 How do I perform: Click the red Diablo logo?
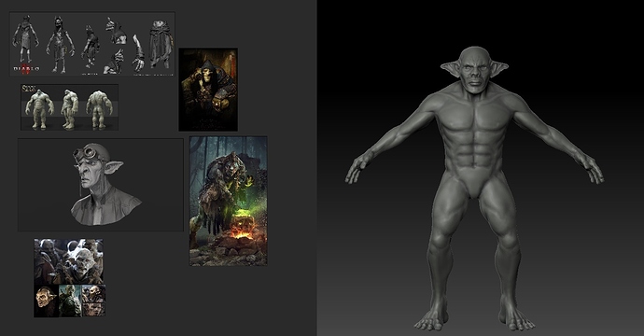tap(26, 69)
